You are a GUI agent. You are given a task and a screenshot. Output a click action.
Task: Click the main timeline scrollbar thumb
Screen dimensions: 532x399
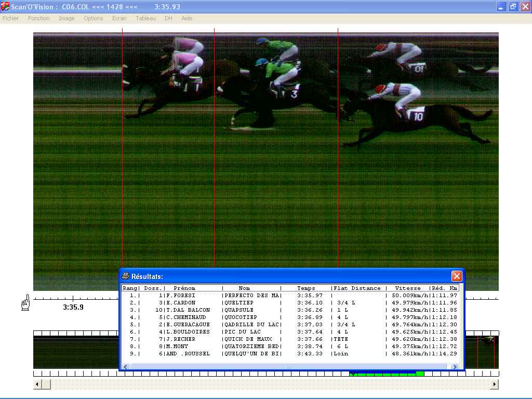click(x=46, y=384)
